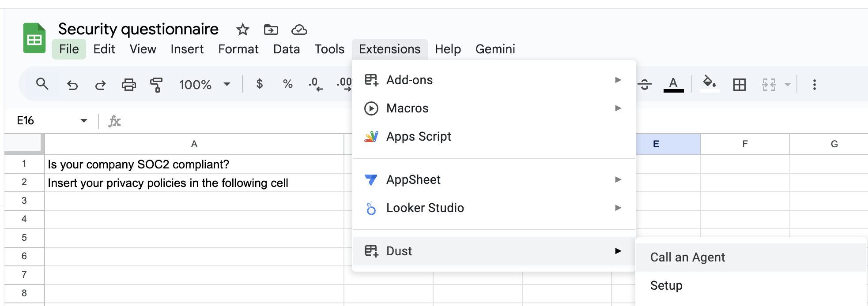The image size is (868, 306).
Task: Open the Help menu
Action: click(448, 49)
